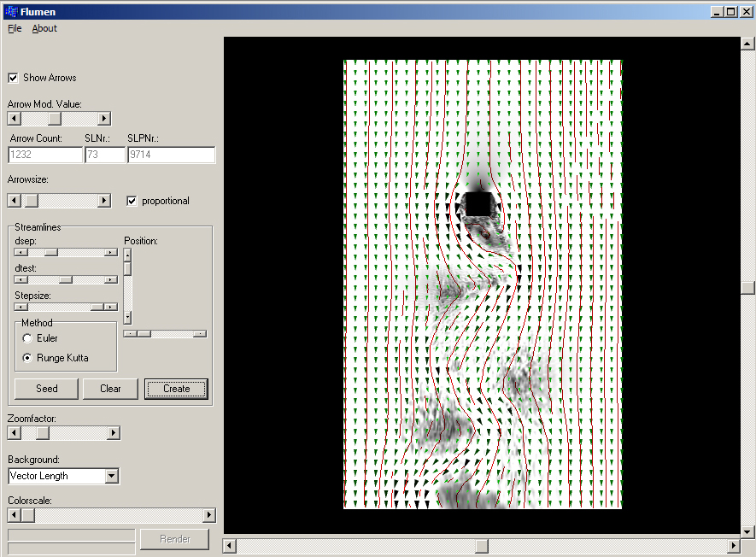Click right arrow of Zoomfactor slider
This screenshot has height=557, width=756.
(114, 434)
